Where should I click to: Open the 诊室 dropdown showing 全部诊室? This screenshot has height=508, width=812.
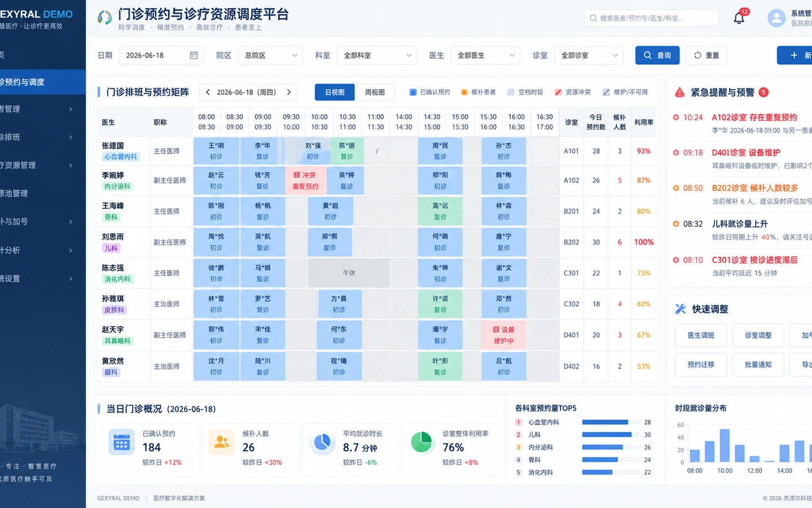tap(589, 55)
